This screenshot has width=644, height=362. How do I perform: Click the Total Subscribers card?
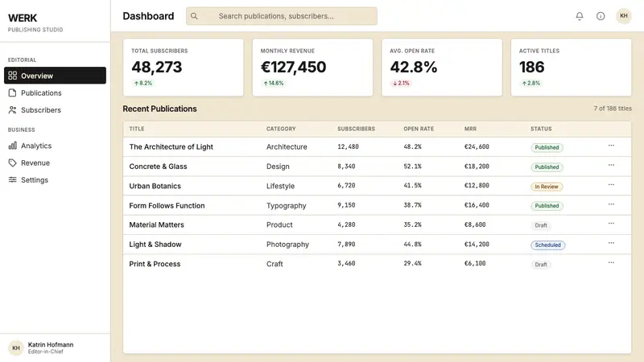(184, 68)
